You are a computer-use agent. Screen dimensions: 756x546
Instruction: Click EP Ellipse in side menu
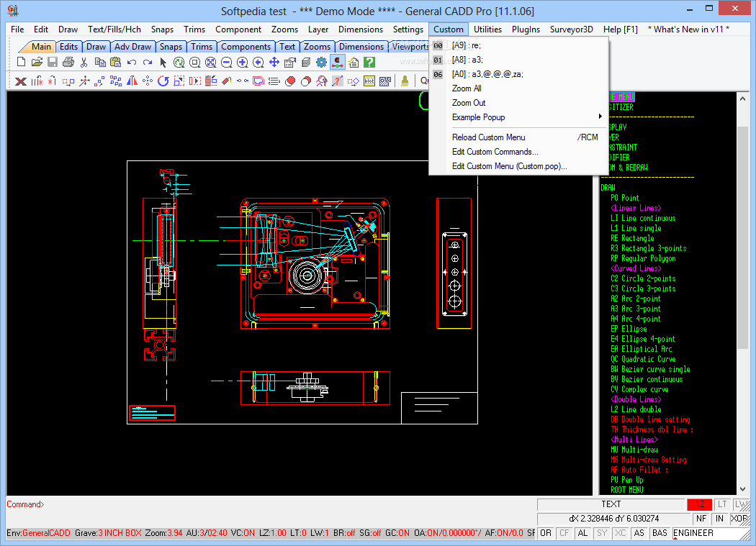click(x=629, y=329)
